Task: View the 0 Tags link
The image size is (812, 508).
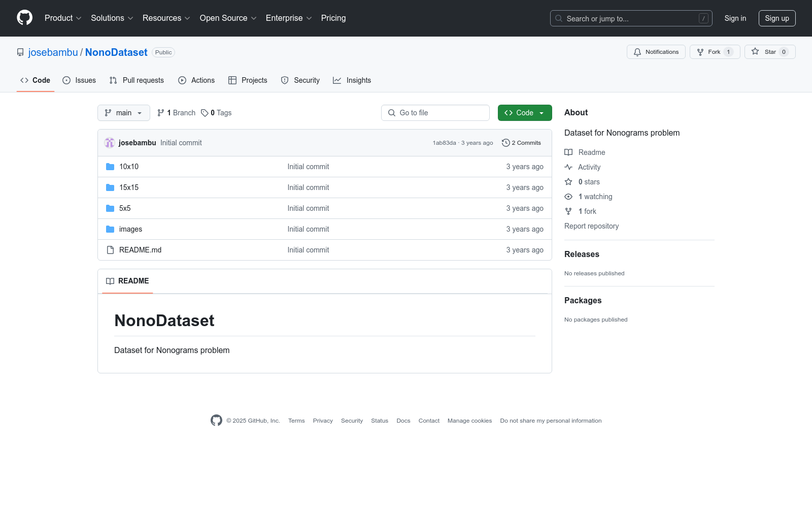Action: [x=216, y=113]
